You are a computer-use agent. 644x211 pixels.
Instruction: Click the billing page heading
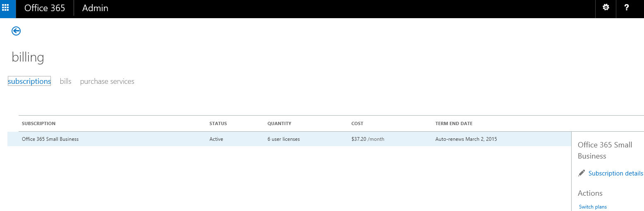(x=28, y=57)
